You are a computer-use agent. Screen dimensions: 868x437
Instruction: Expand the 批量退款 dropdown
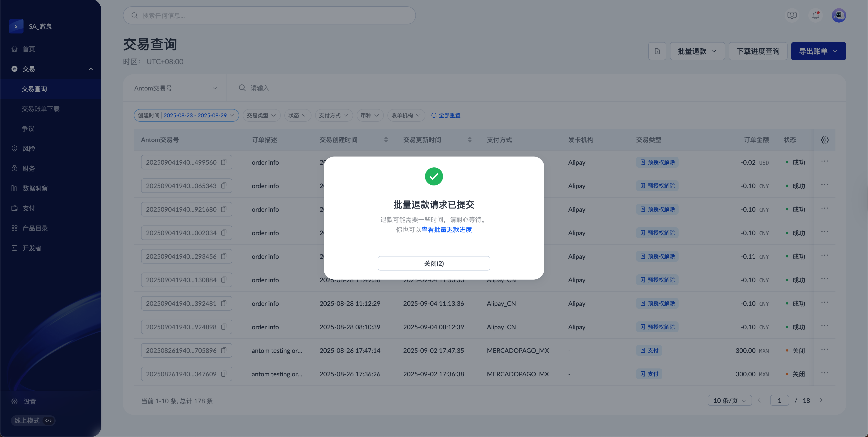click(697, 51)
